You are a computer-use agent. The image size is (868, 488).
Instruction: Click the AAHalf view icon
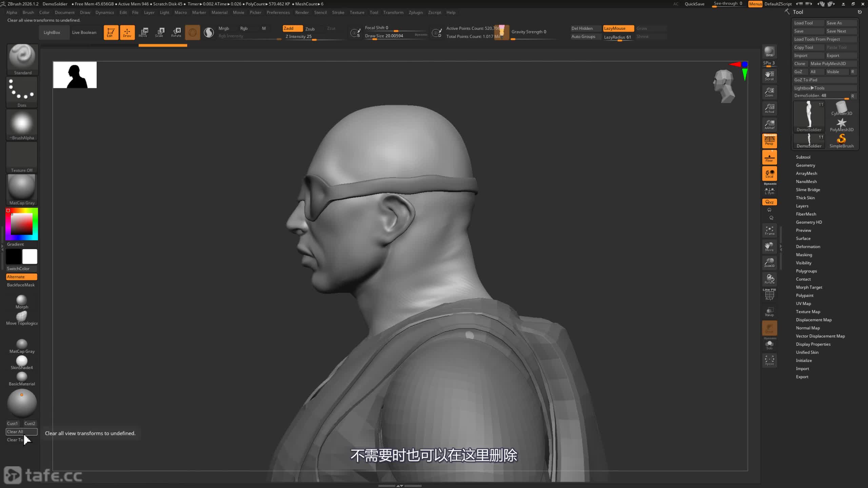[769, 124]
